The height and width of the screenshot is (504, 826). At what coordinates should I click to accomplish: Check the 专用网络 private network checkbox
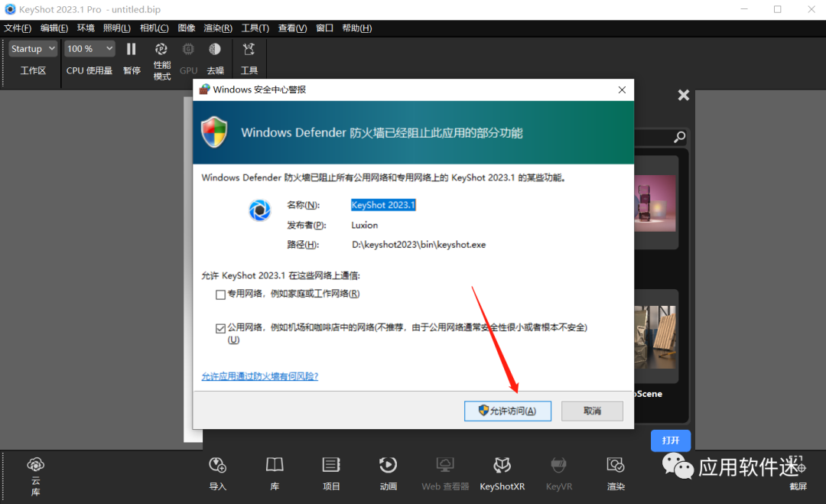coord(220,294)
